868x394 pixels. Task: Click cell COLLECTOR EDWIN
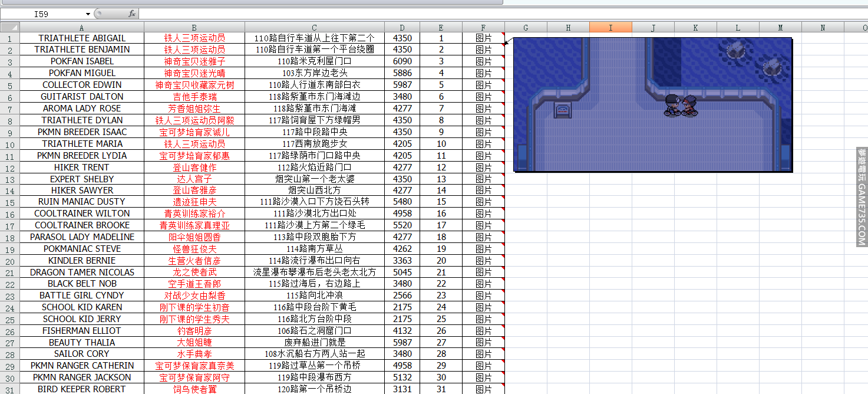coord(82,85)
